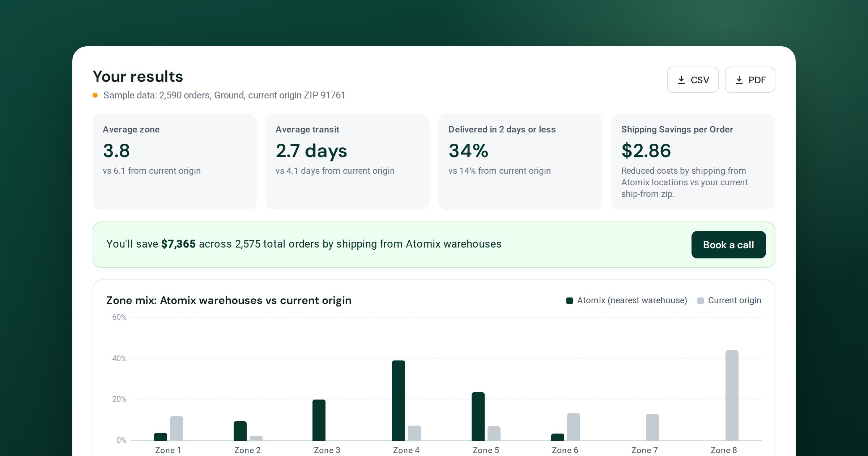This screenshot has height=456, width=868.
Task: Click the Average zone 3.8 value
Action: tap(116, 151)
